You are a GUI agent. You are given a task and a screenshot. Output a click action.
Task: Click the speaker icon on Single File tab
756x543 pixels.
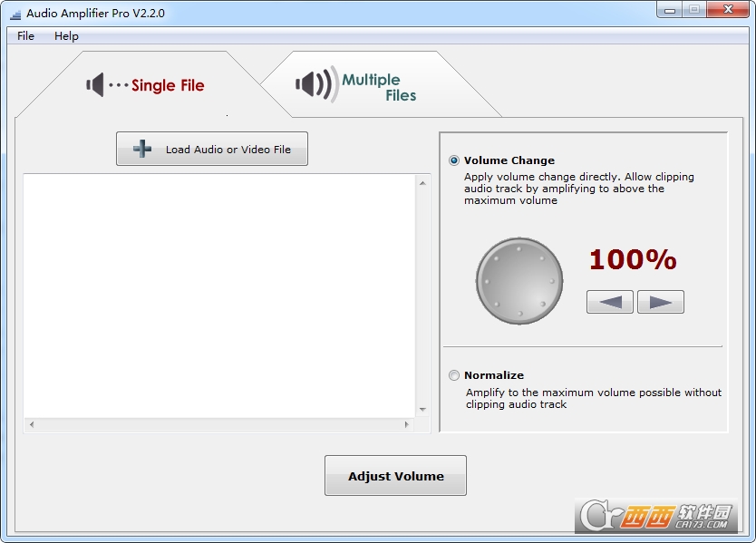95,85
